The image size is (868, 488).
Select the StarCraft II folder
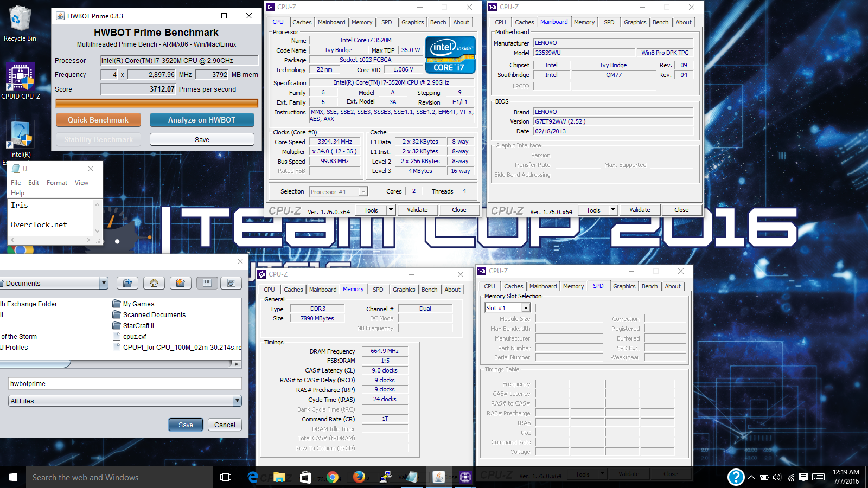click(133, 325)
